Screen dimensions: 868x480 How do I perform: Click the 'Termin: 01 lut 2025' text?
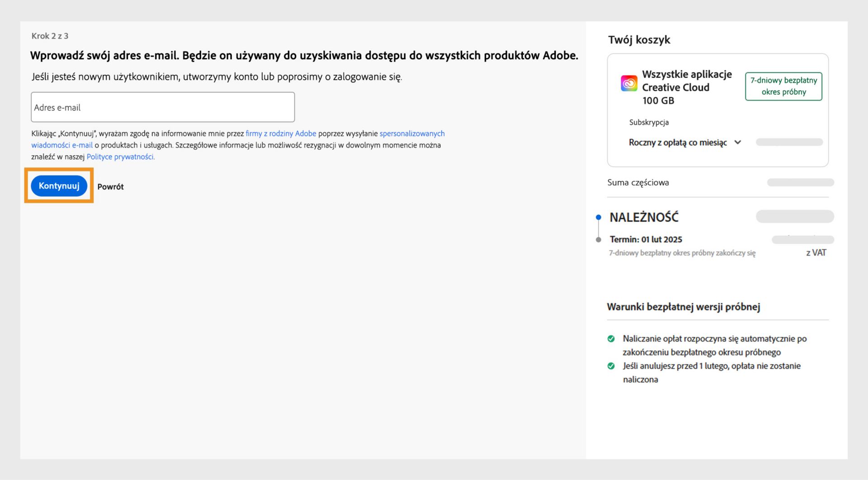click(x=646, y=239)
